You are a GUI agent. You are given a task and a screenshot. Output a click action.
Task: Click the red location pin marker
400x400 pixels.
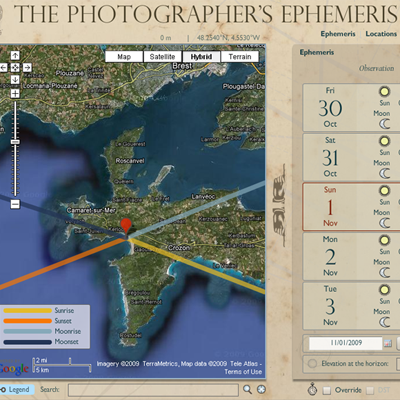(126, 227)
